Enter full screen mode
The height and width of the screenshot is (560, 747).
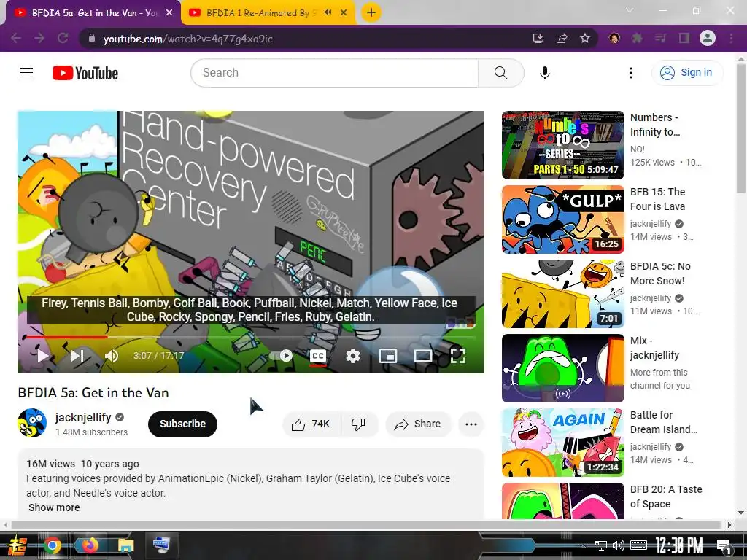click(458, 356)
